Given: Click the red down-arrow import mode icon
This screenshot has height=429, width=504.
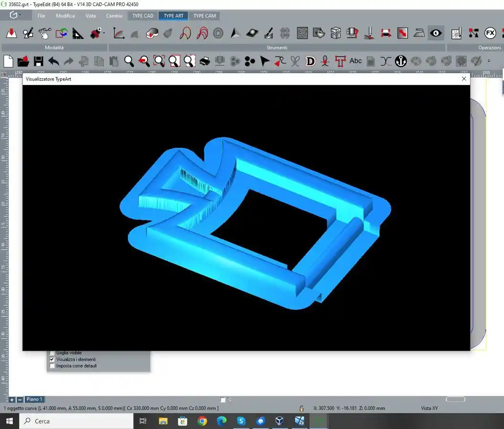Looking at the screenshot, I should [11, 33].
